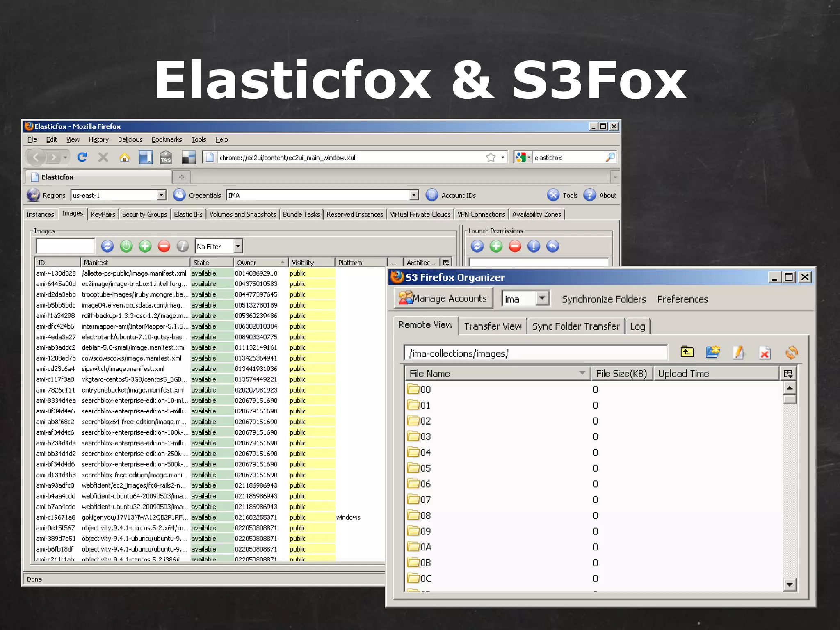Sort images by Owner column

(261, 262)
